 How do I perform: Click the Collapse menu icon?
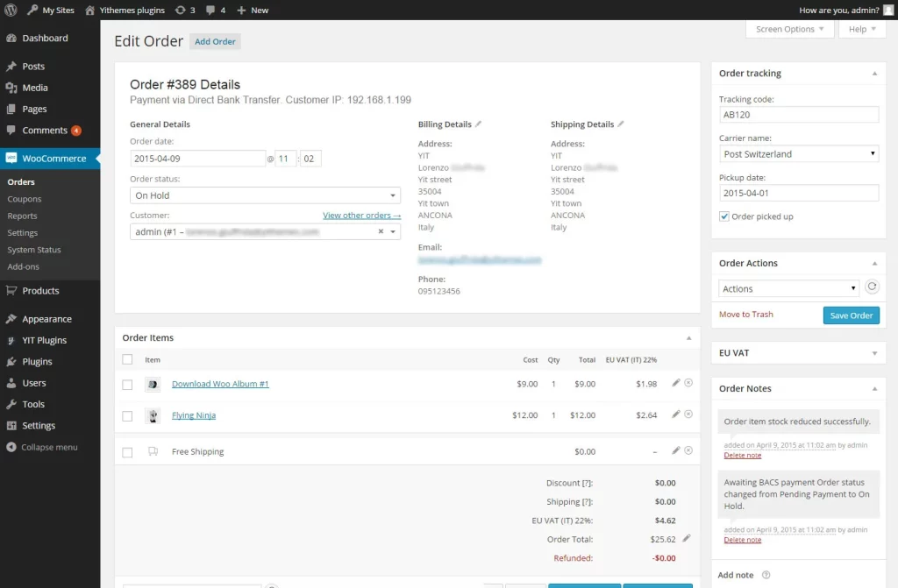coord(11,447)
